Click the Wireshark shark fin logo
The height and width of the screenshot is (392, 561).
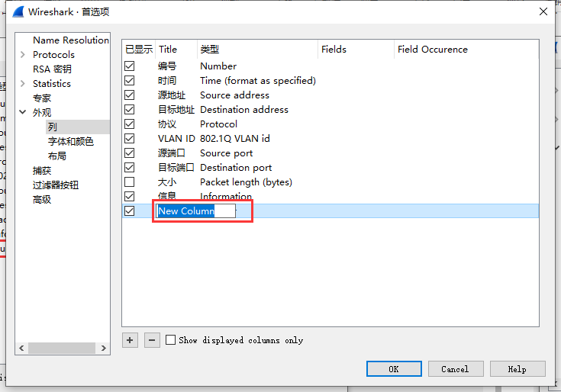18,11
